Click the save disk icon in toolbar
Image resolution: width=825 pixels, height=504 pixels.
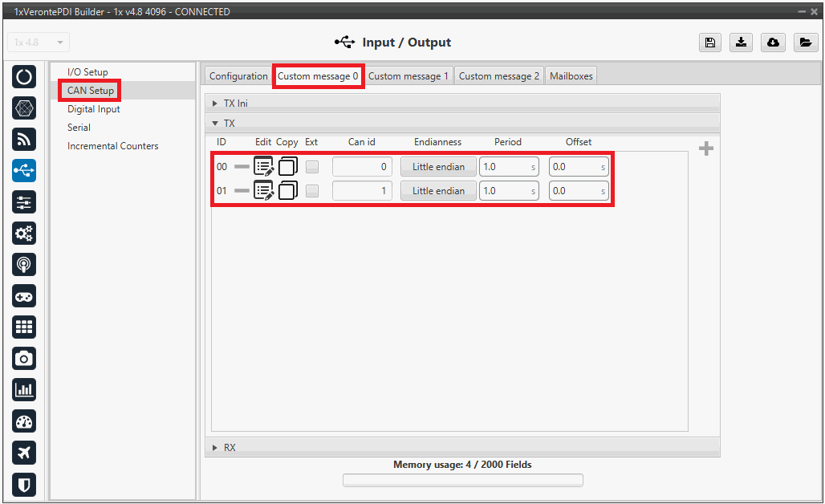point(709,43)
